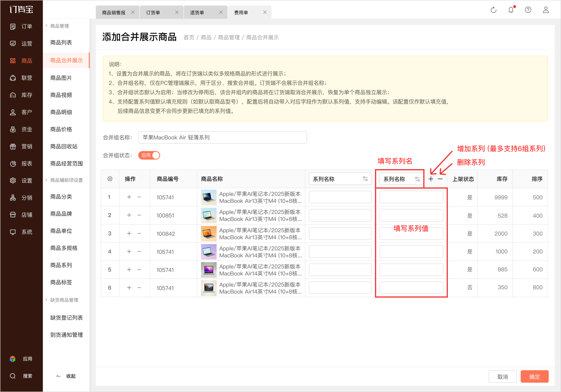
Task: Open 商品系列 submenu item
Action: pyautogui.click(x=61, y=265)
